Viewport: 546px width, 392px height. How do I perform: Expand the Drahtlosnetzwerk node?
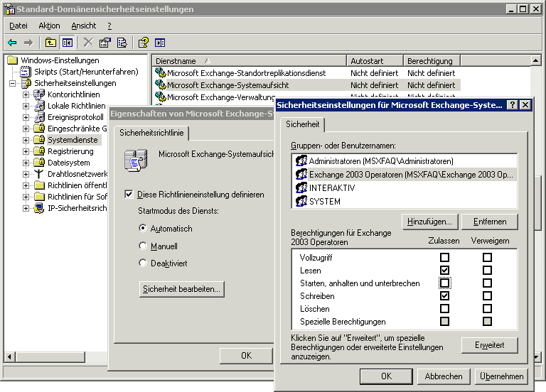pyautogui.click(x=26, y=174)
